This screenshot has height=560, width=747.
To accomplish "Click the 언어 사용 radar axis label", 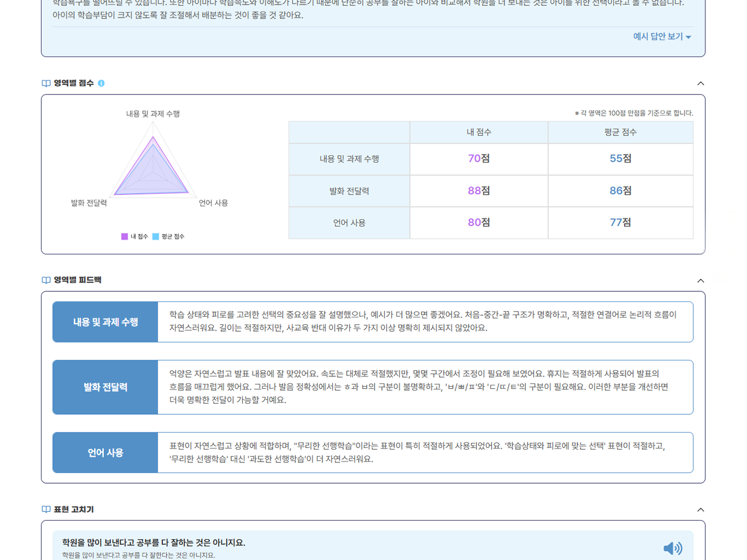I will point(213,203).
